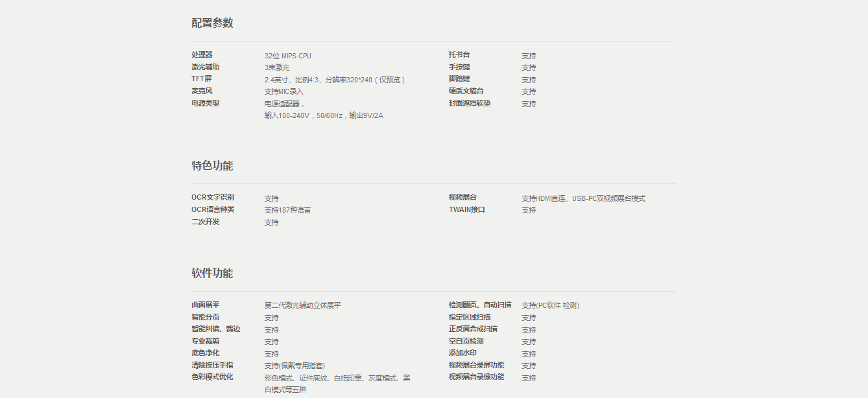This screenshot has height=398, width=868.
Task: Click the 添加水印 feature label
Action: tap(462, 353)
